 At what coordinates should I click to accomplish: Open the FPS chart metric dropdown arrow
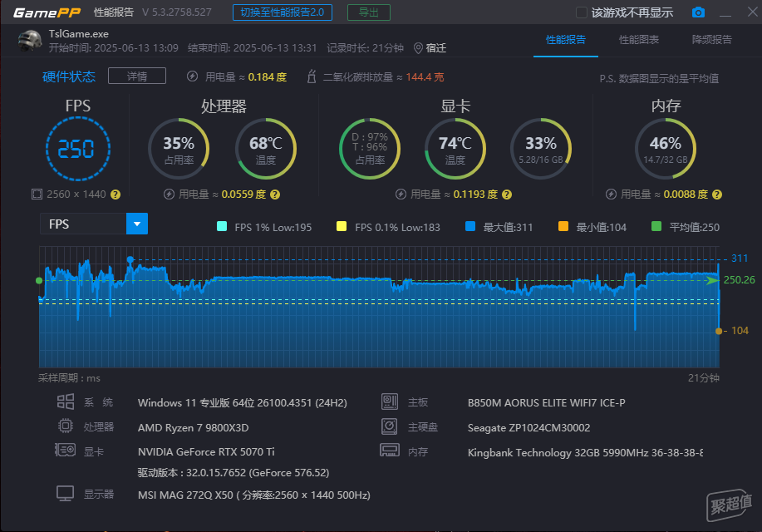pyautogui.click(x=137, y=224)
